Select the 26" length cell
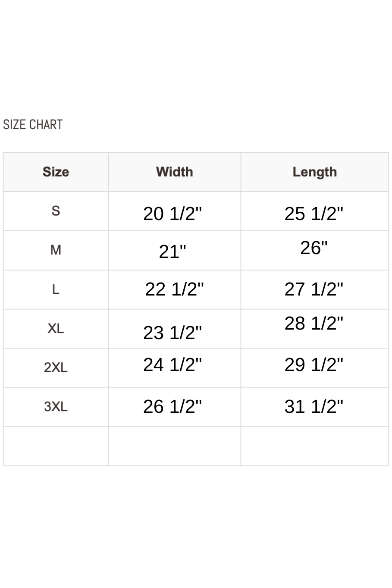 (314, 248)
